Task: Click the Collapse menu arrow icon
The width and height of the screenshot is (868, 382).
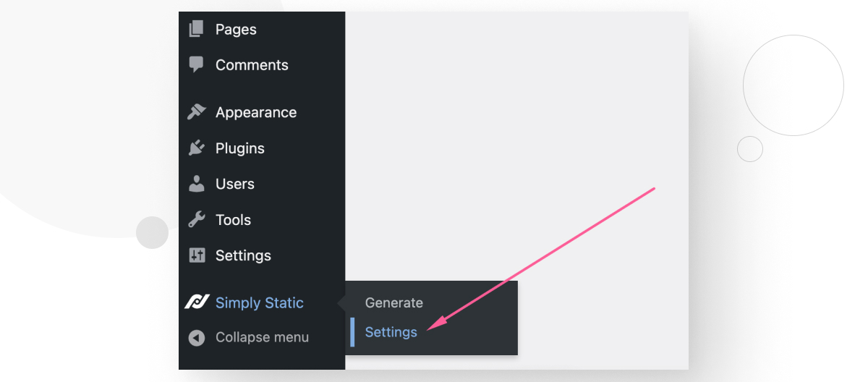Action: (x=196, y=337)
